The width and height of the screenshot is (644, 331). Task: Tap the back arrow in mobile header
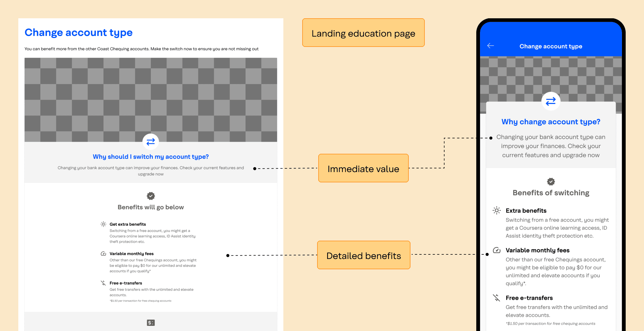pos(491,46)
